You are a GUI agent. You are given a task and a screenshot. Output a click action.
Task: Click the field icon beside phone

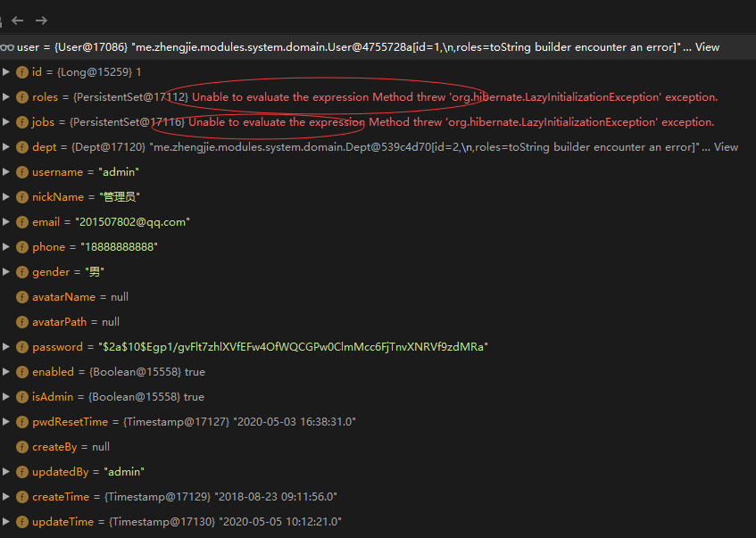click(22, 247)
